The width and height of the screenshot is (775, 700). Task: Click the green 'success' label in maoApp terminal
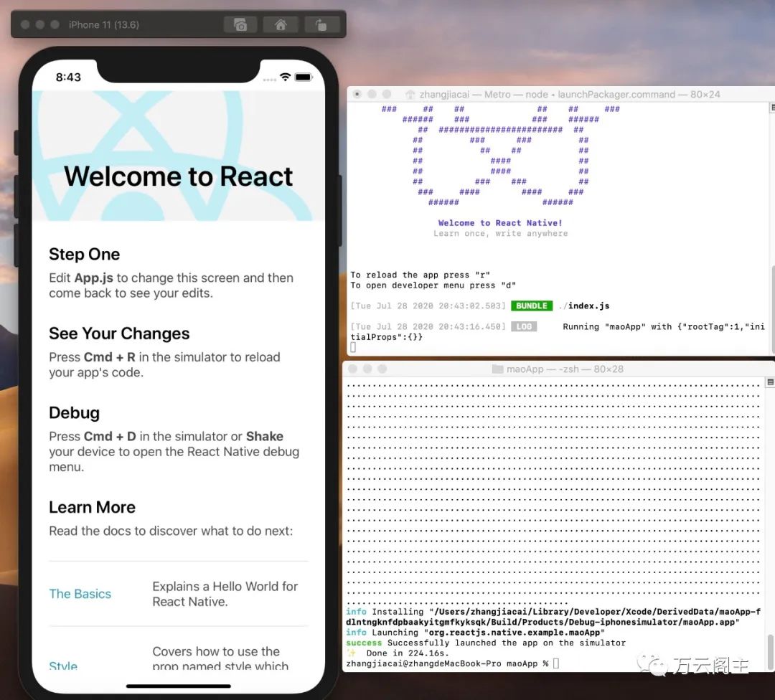pos(364,643)
